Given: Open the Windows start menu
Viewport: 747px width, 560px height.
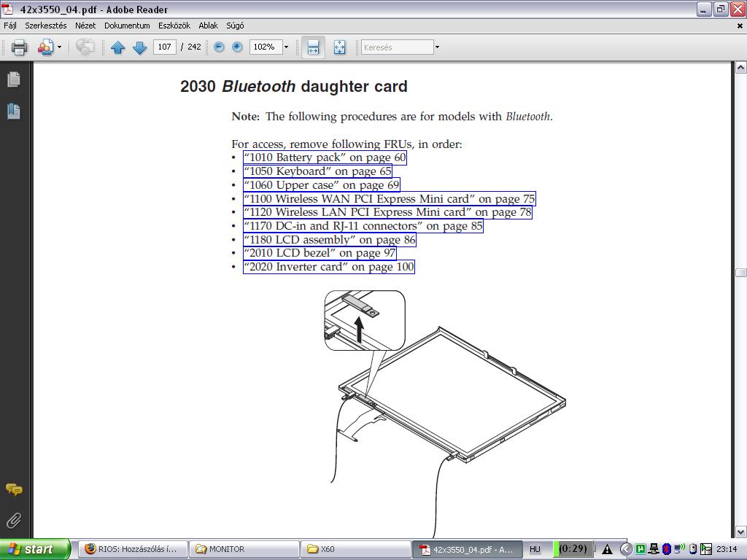Looking at the screenshot, I should [35, 549].
